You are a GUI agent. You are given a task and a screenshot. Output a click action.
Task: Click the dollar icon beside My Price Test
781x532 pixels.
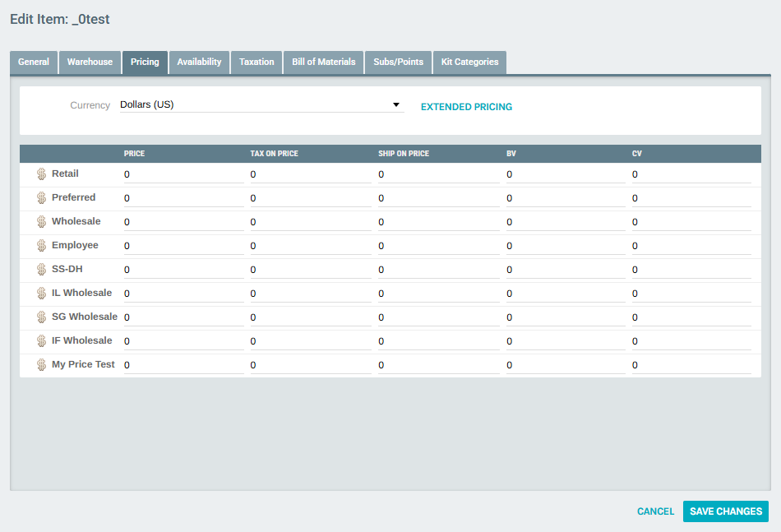click(41, 365)
